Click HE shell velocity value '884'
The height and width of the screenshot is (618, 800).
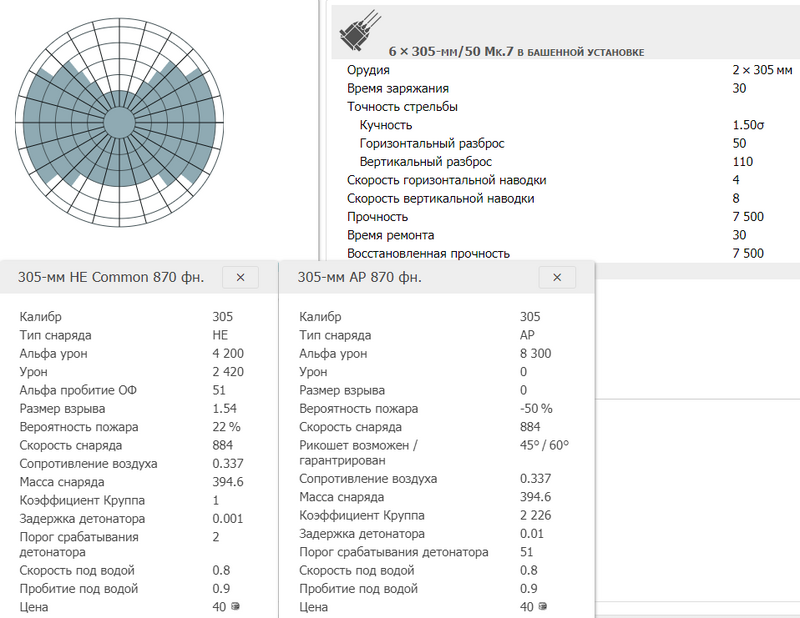(x=222, y=446)
